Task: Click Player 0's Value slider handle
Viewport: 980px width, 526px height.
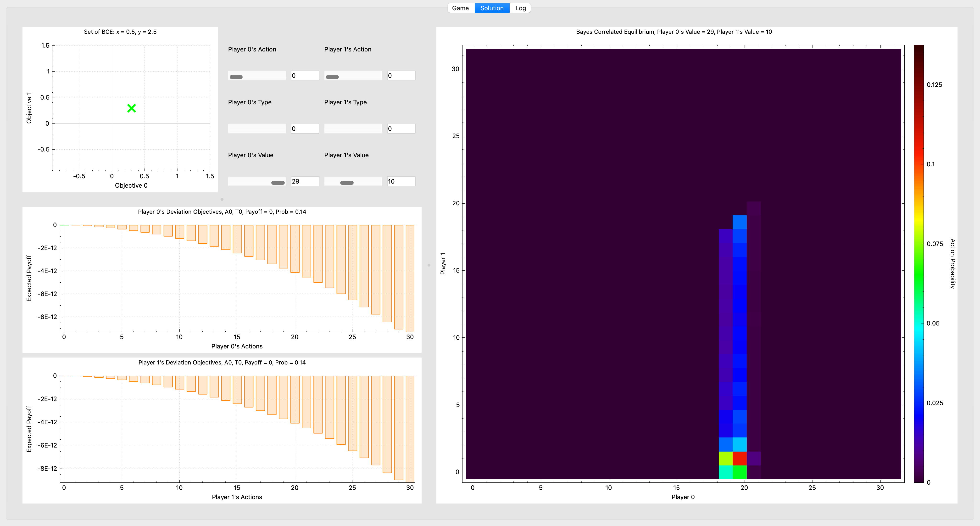Action: 278,182
